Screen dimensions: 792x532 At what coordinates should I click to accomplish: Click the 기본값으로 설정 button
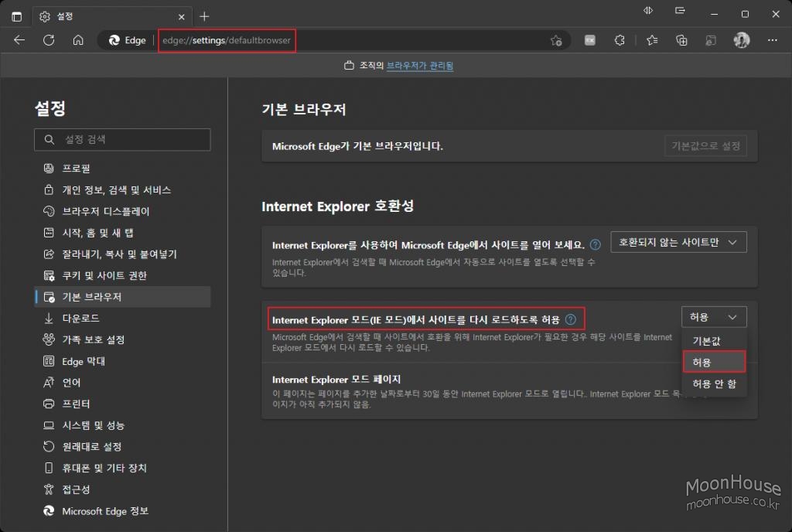coord(705,146)
